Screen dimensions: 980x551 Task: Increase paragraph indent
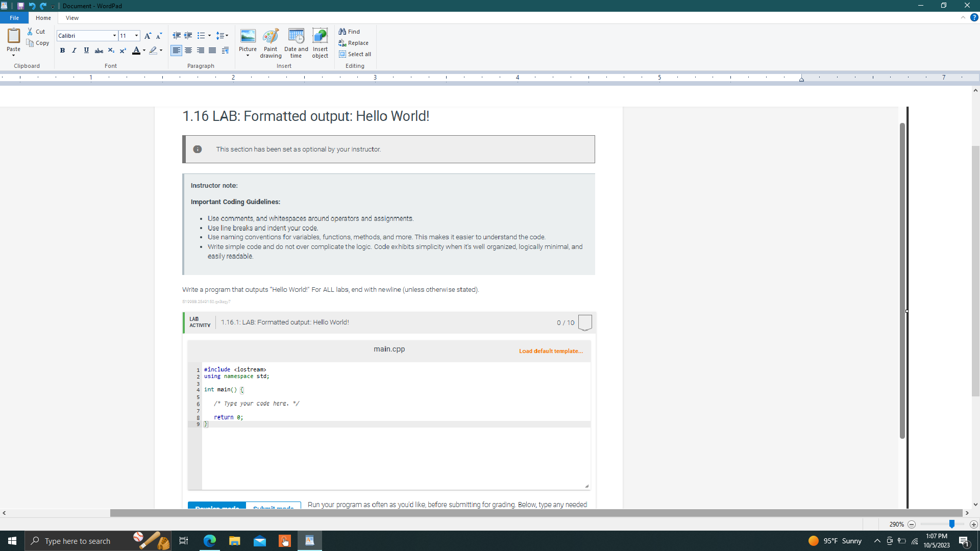(x=188, y=36)
